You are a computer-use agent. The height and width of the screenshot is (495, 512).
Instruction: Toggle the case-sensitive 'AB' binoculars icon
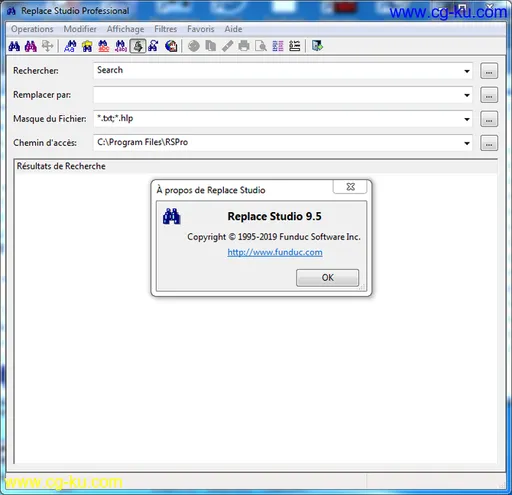pos(70,46)
